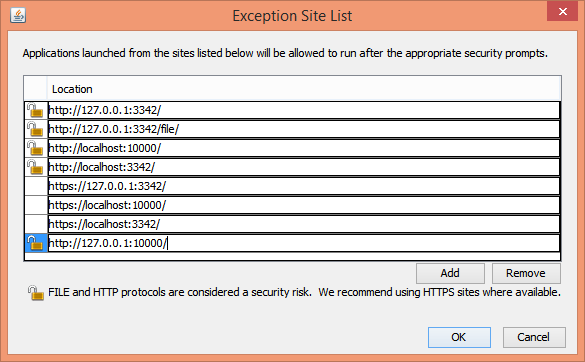Select the http://localhost:10000/ entry
The height and width of the screenshot is (362, 585).
(x=304, y=148)
